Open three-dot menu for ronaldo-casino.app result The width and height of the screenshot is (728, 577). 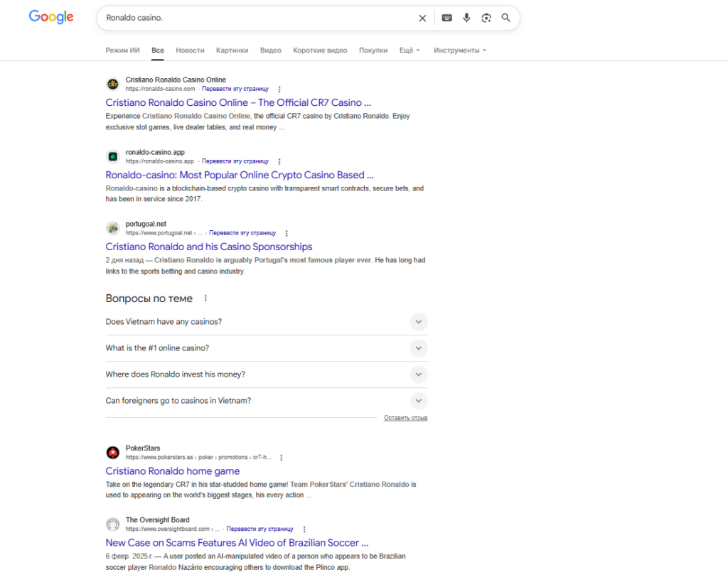point(279,161)
